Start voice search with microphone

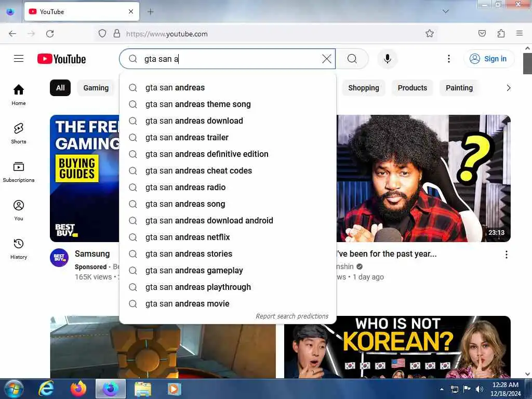click(x=387, y=59)
